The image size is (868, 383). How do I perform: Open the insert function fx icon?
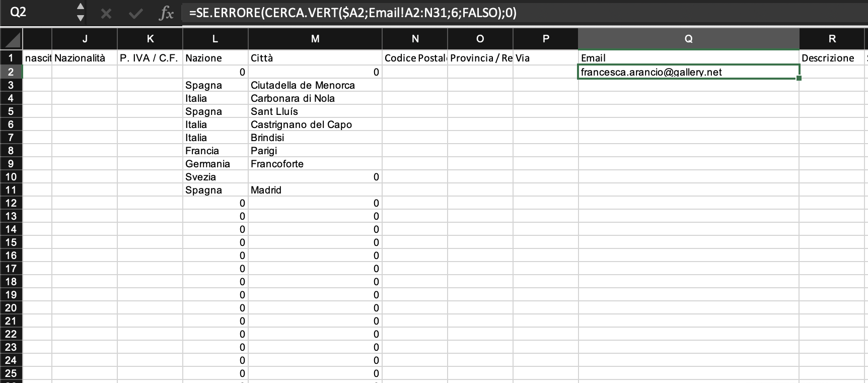tap(166, 14)
